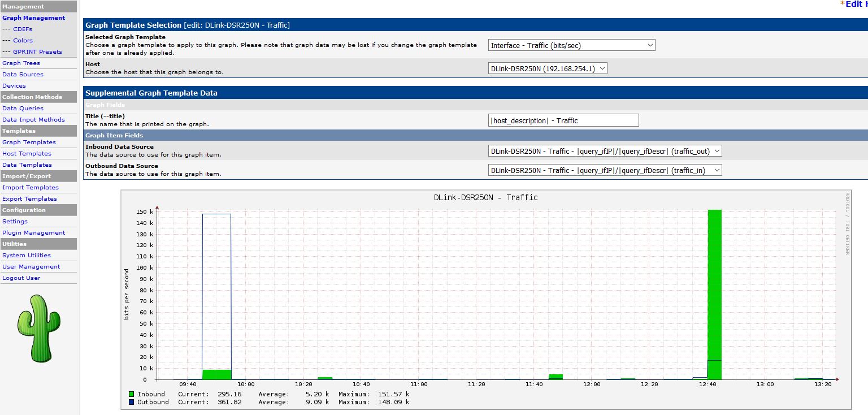Open GPRINT Presets
Viewport: 868px width, 415px height.
[x=37, y=52]
